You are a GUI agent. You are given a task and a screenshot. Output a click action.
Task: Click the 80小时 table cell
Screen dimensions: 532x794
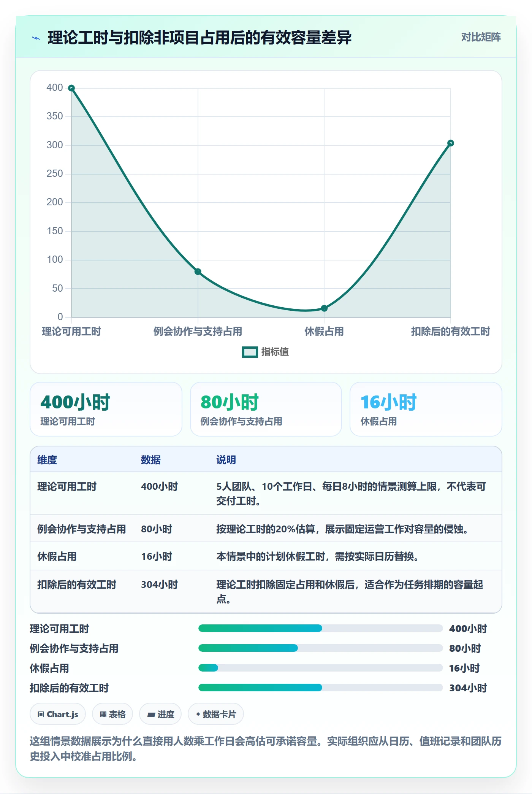click(157, 529)
